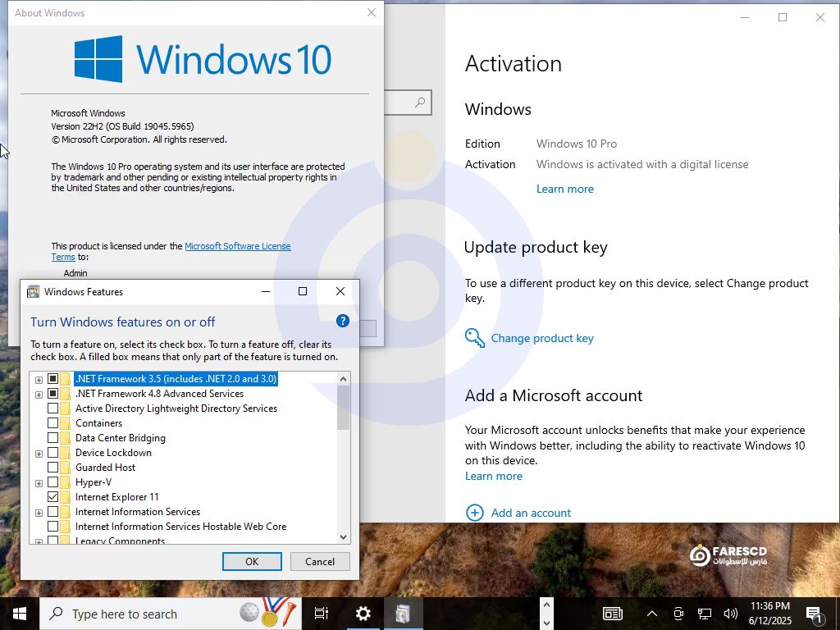Open the notification Action Center icon
This screenshot has width=840, height=630.
[815, 614]
